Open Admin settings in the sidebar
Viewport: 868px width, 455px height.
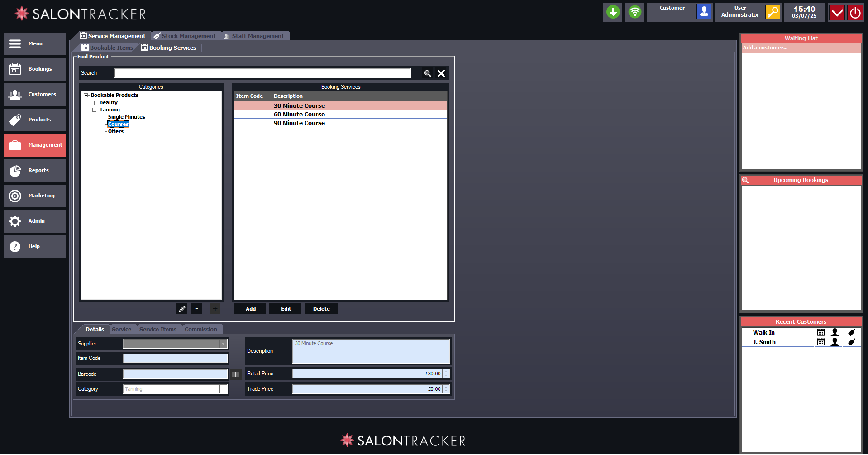click(34, 221)
